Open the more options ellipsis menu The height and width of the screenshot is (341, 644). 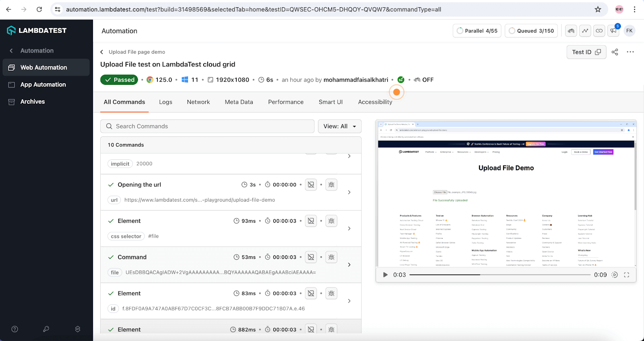point(630,52)
